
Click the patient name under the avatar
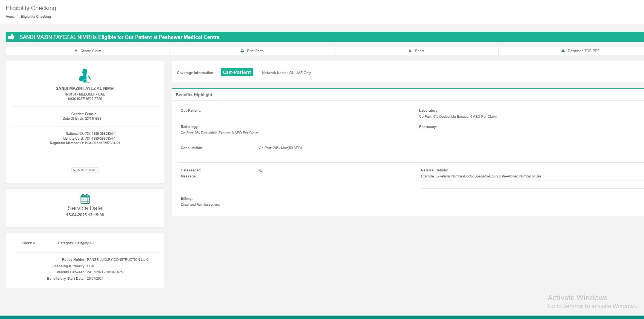coord(85,88)
